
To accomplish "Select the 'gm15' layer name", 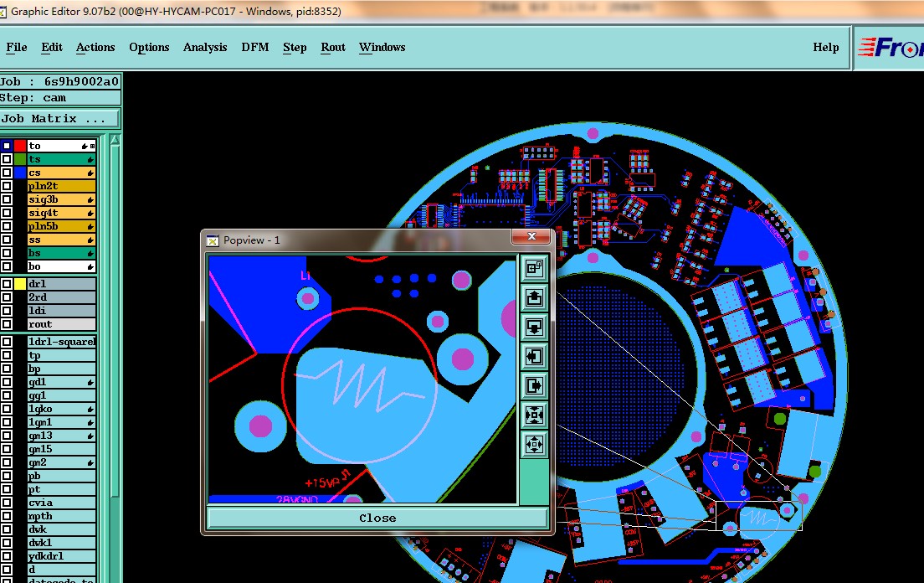I will (x=61, y=449).
